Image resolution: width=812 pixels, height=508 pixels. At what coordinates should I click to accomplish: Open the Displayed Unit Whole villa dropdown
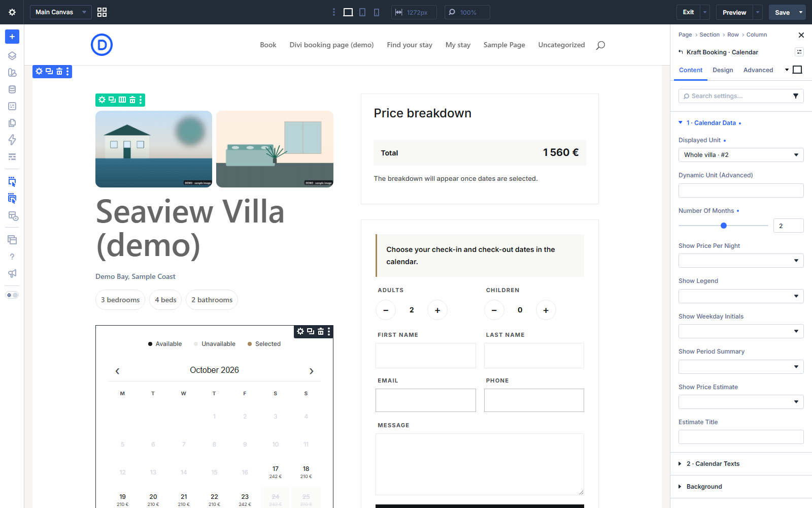pyautogui.click(x=741, y=155)
